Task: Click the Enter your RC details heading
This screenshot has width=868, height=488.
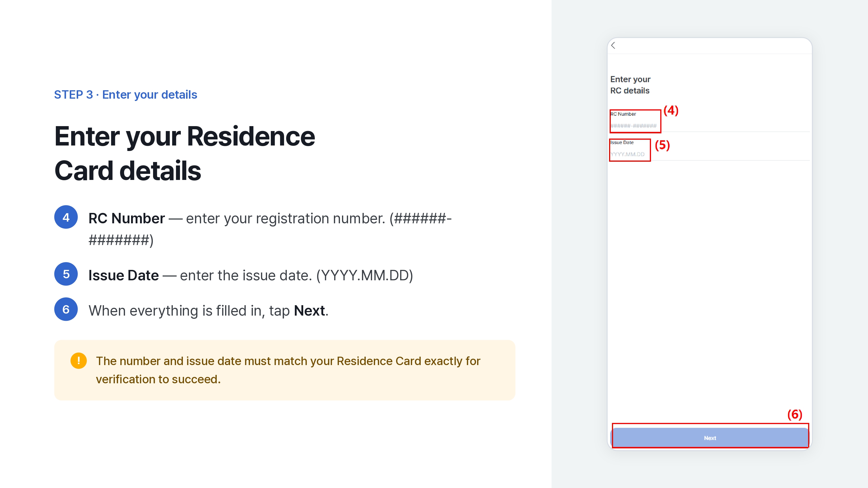Action: [x=630, y=85]
